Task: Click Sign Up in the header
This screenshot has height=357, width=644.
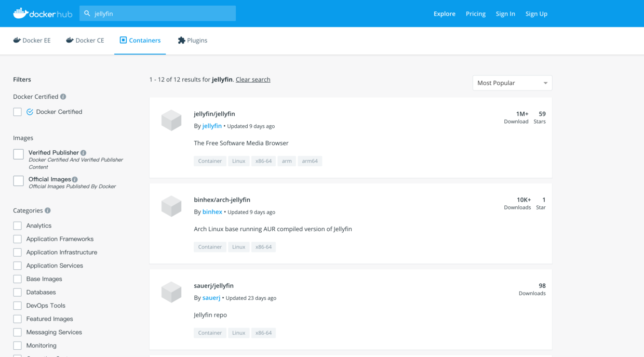Action: click(536, 14)
